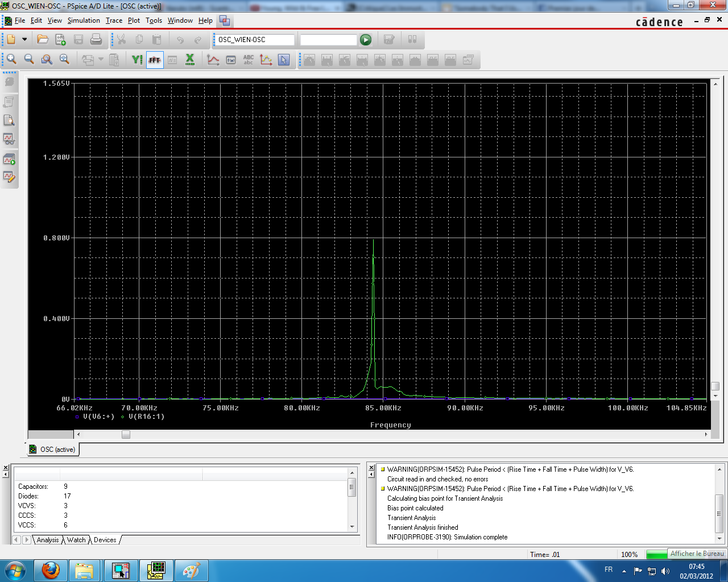Click the plot horizontal scrollbar thumb
Screen dimensions: 728x582
coord(126,434)
